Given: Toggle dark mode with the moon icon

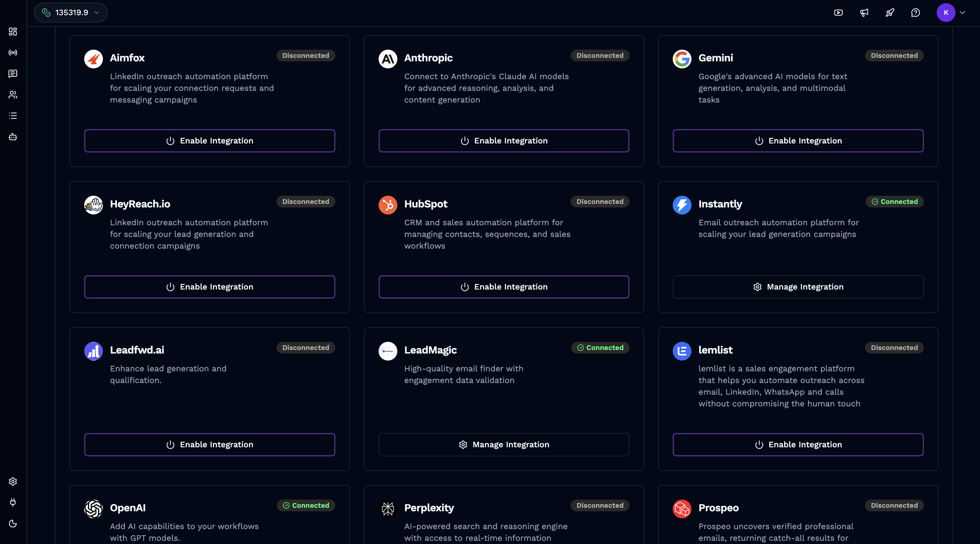Looking at the screenshot, I should point(13,524).
